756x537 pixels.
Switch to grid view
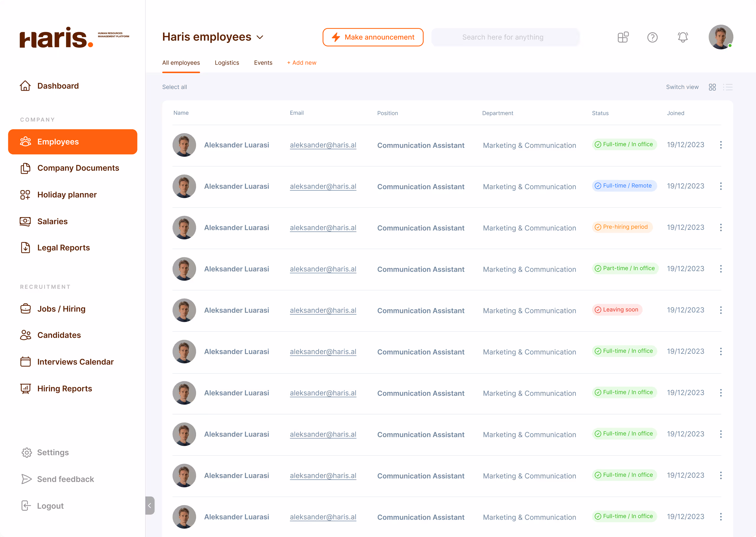[x=712, y=87]
